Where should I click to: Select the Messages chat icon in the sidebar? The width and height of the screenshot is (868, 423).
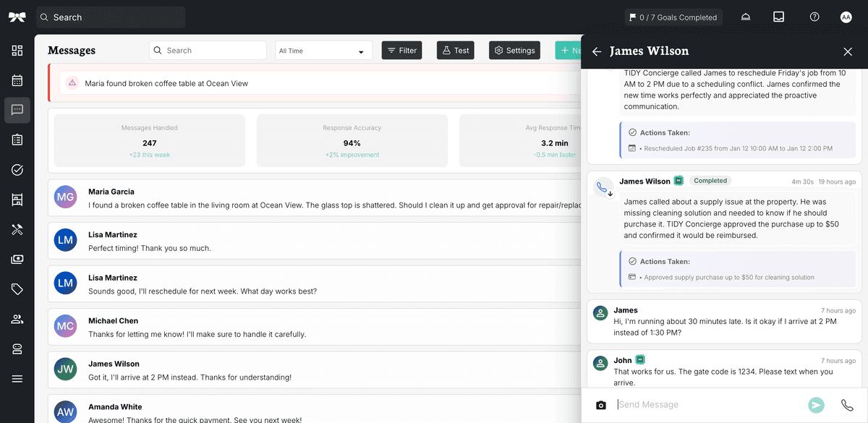point(17,110)
